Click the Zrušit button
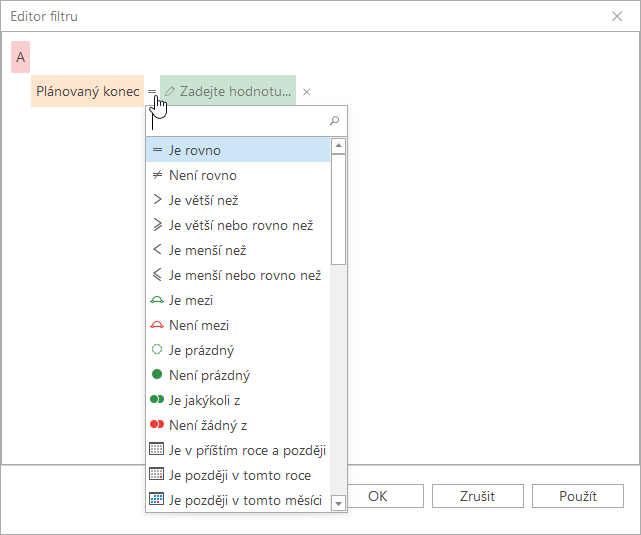The height and width of the screenshot is (535, 641). click(x=477, y=496)
